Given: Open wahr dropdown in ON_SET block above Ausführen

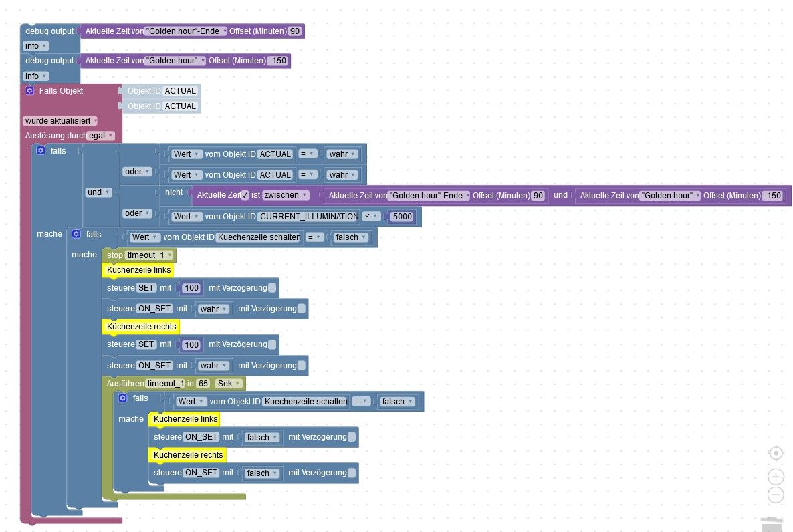Looking at the screenshot, I should (213, 365).
